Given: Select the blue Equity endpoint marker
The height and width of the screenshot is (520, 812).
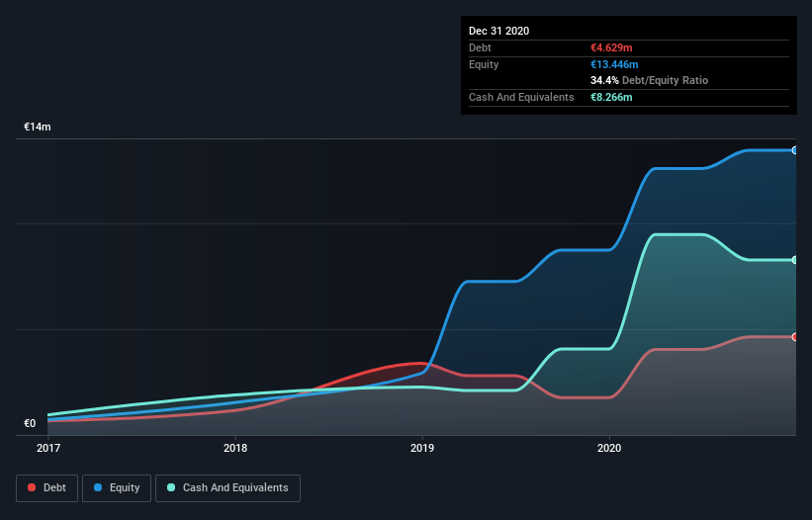Looking at the screenshot, I should (x=794, y=150).
